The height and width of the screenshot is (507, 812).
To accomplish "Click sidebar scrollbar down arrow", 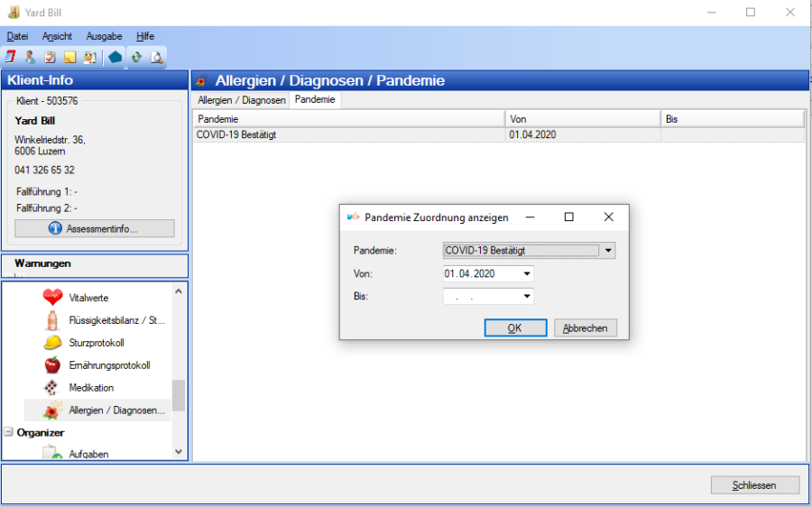I will coord(179,452).
